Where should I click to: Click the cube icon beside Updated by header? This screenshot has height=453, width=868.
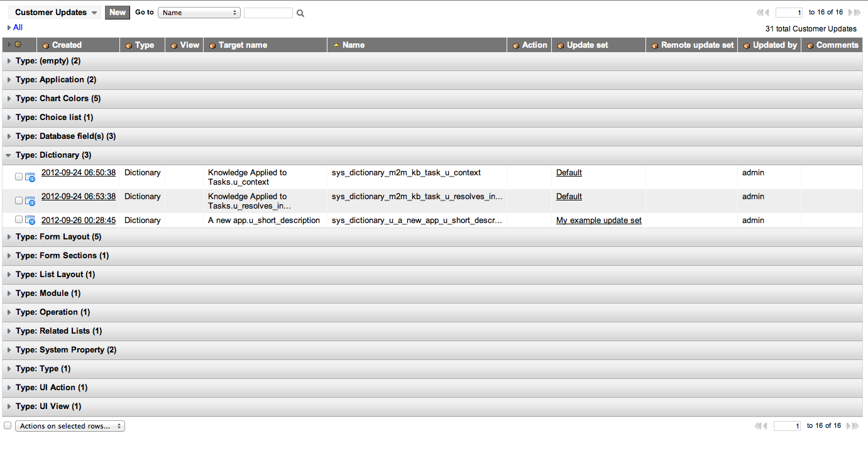tap(747, 45)
